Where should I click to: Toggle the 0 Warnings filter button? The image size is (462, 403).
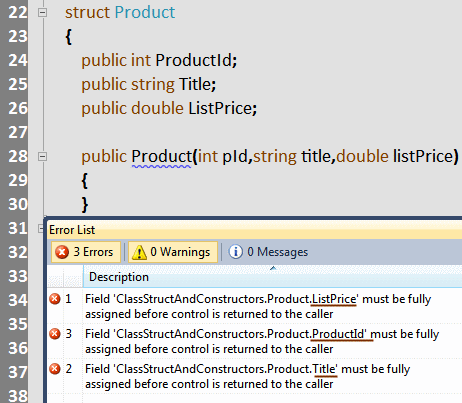coord(173,252)
